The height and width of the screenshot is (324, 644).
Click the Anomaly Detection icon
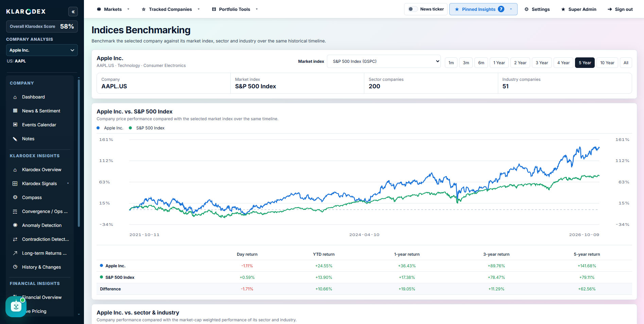[x=15, y=225]
